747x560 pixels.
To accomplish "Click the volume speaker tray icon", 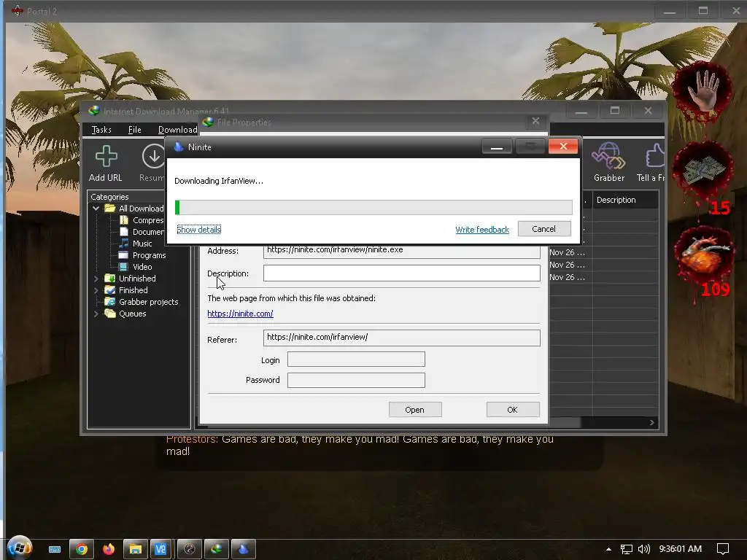I will [x=643, y=549].
